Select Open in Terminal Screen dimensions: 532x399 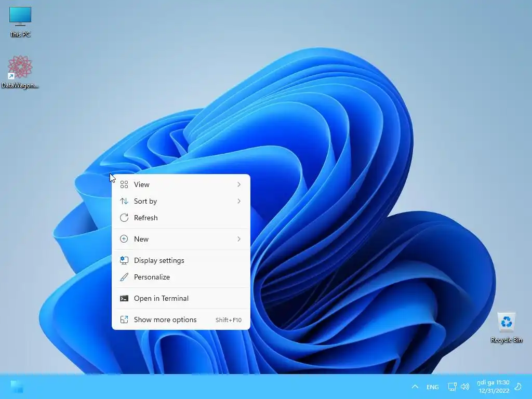point(181,299)
